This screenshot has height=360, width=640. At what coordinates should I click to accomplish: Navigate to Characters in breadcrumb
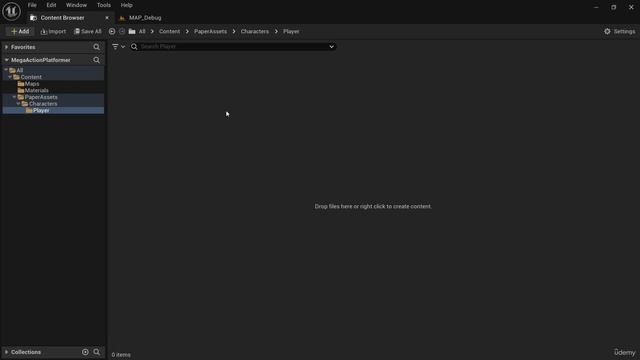click(x=255, y=31)
